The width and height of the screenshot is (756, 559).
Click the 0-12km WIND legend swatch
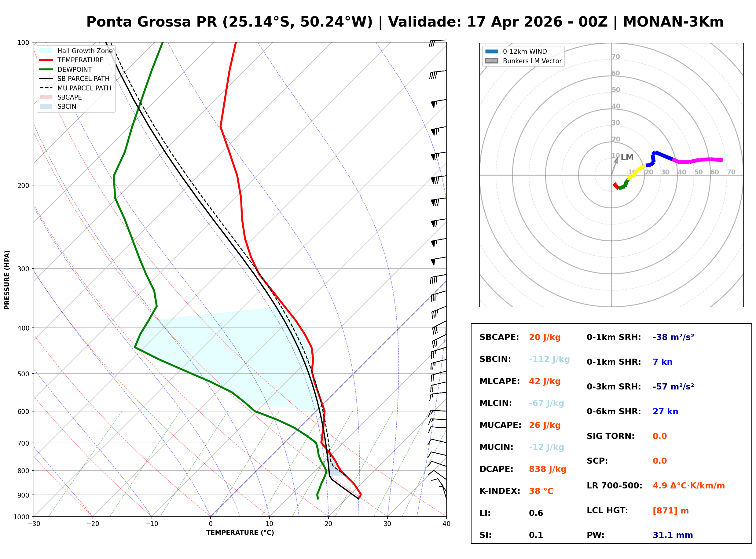491,51
